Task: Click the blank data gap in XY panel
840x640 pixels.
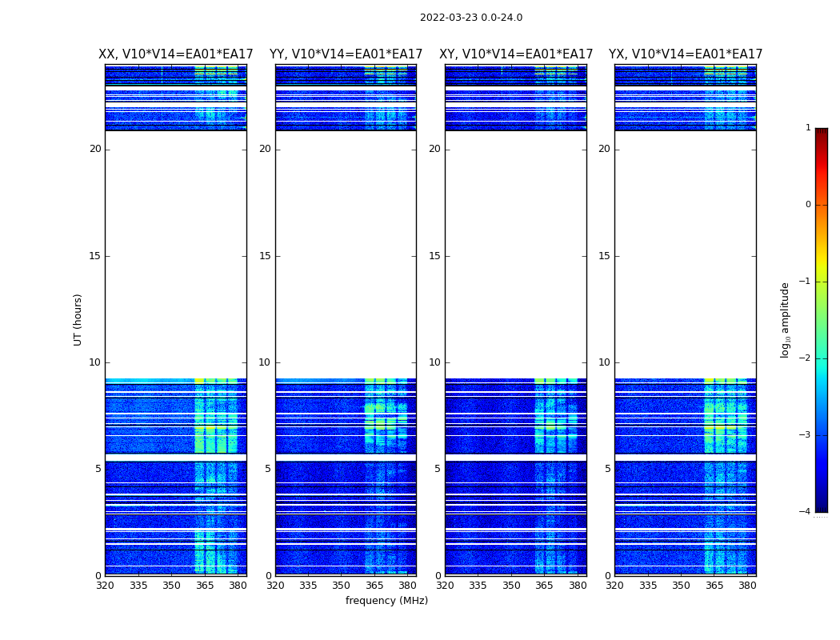Action: click(x=516, y=254)
